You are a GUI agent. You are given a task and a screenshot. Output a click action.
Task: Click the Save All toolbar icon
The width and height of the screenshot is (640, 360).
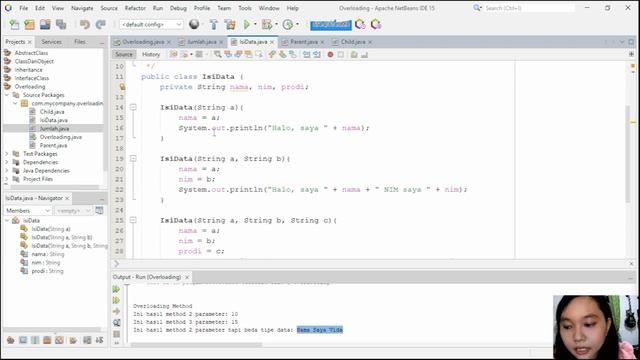click(x=61, y=24)
